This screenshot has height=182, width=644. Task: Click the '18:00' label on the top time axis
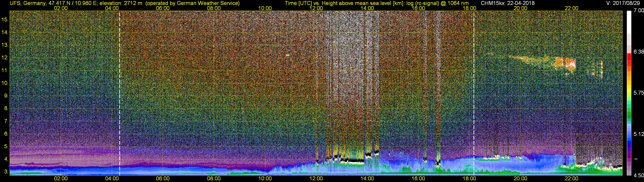pos(469,8)
